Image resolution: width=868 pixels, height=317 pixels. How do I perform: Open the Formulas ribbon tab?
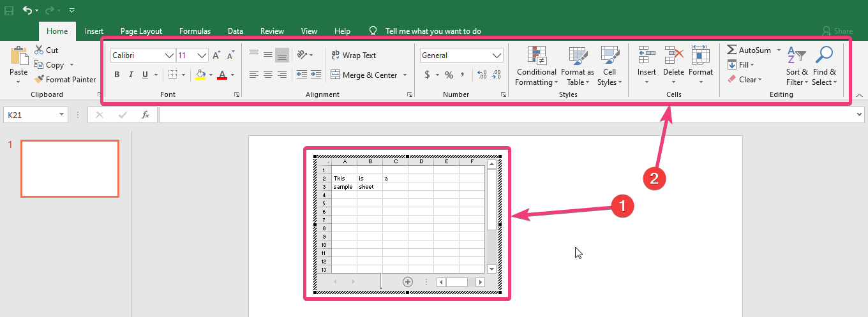click(x=195, y=31)
